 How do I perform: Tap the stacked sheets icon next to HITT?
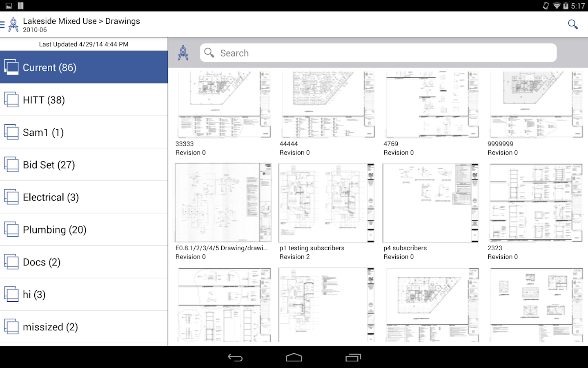pyautogui.click(x=11, y=99)
